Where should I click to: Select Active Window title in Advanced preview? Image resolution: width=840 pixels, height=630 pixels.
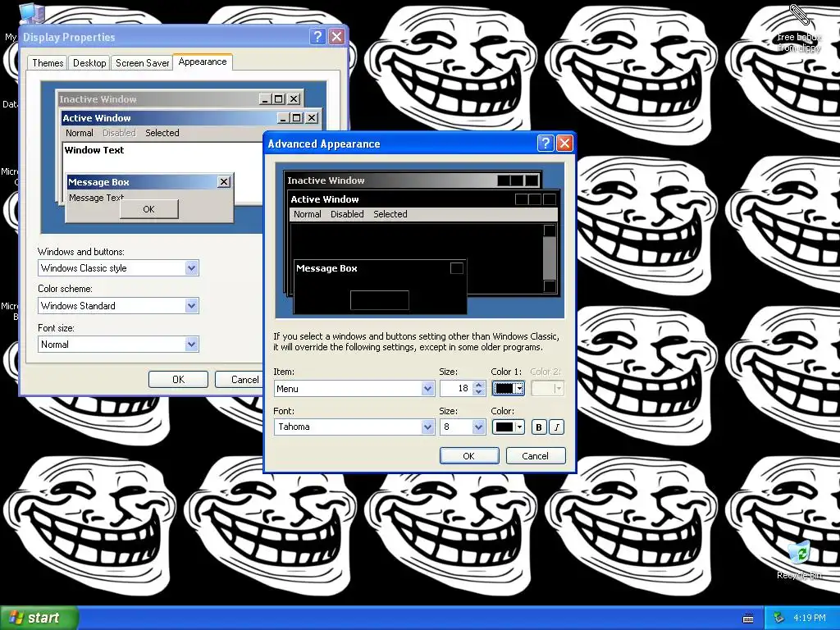[x=325, y=199]
